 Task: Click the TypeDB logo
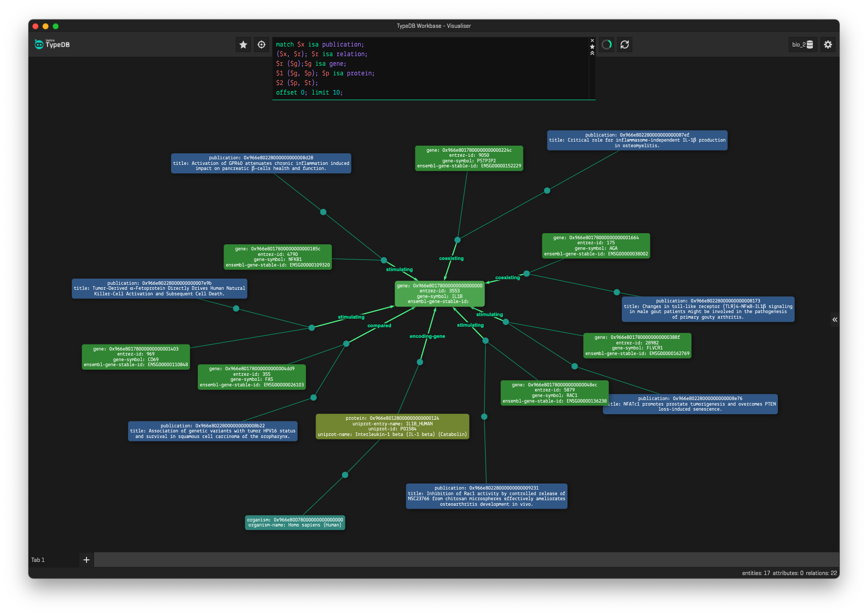(52, 44)
